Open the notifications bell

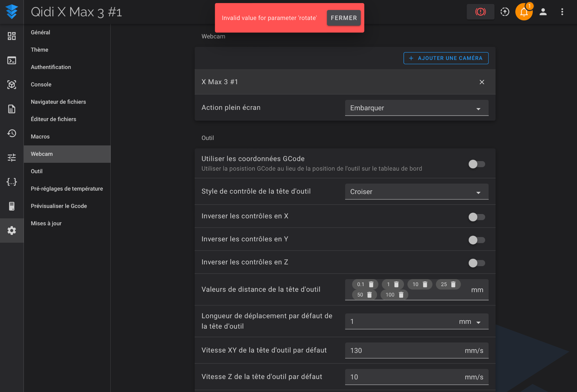(524, 12)
